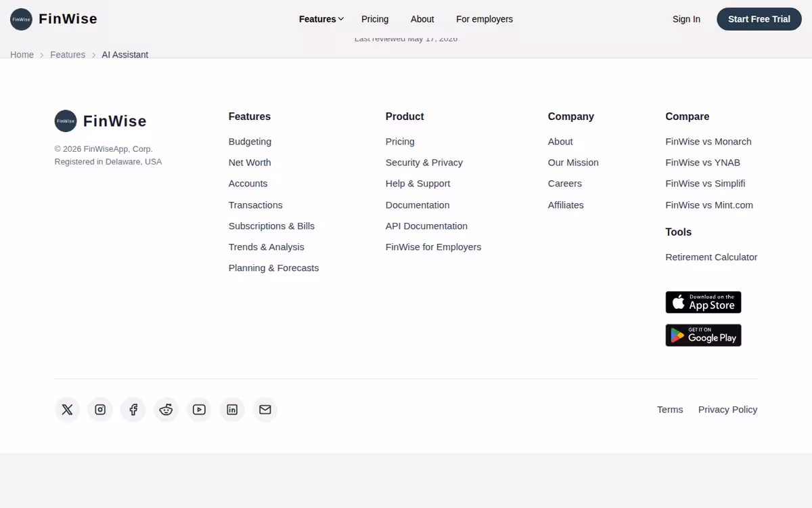This screenshot has height=508, width=812.
Task: Download on the App Store badge
Action: click(703, 302)
